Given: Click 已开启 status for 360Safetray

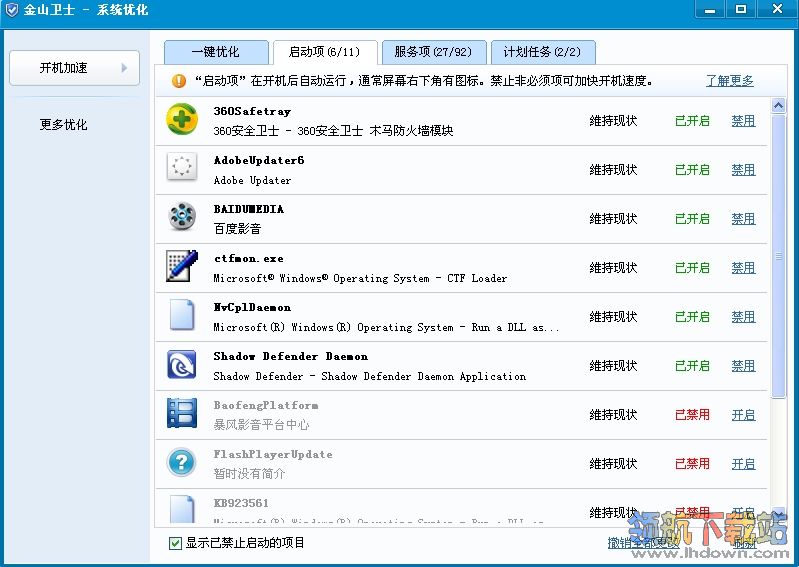Looking at the screenshot, I should pyautogui.click(x=692, y=121).
